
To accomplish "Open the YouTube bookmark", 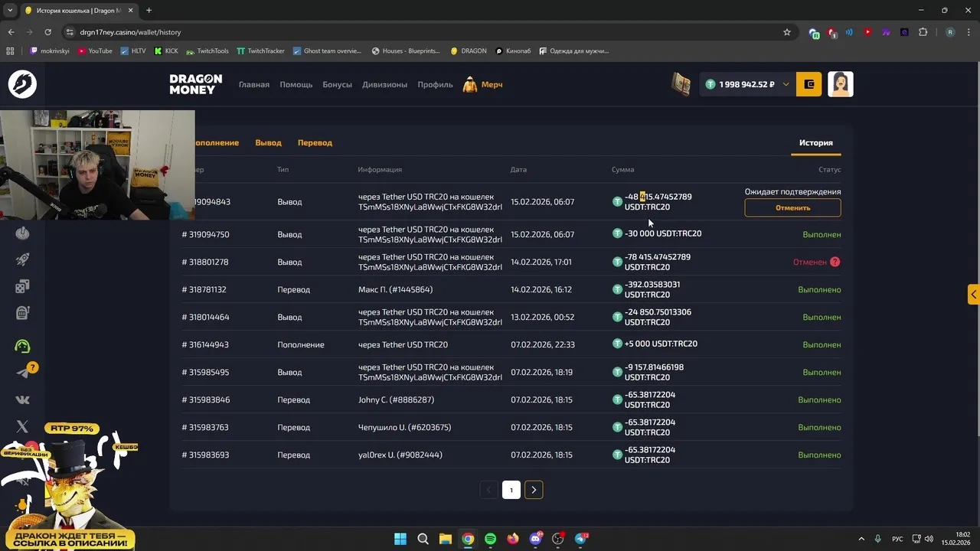I will coord(95,51).
